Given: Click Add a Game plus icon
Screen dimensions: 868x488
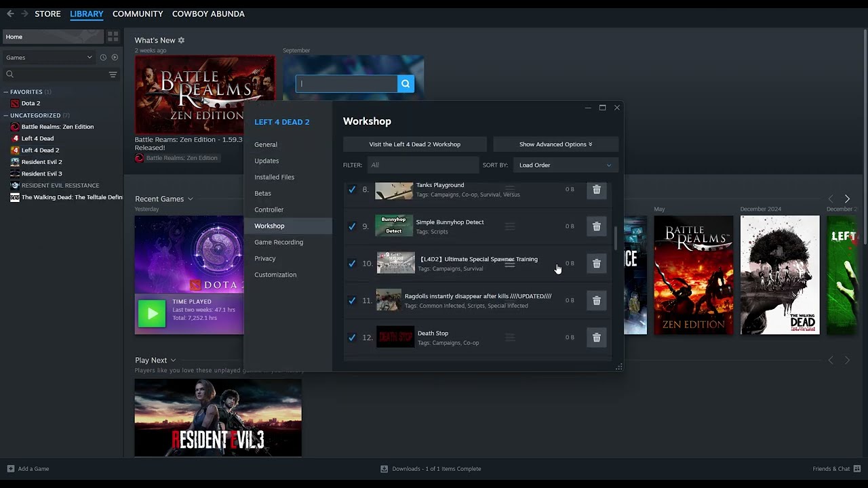Looking at the screenshot, I should click(x=10, y=469).
